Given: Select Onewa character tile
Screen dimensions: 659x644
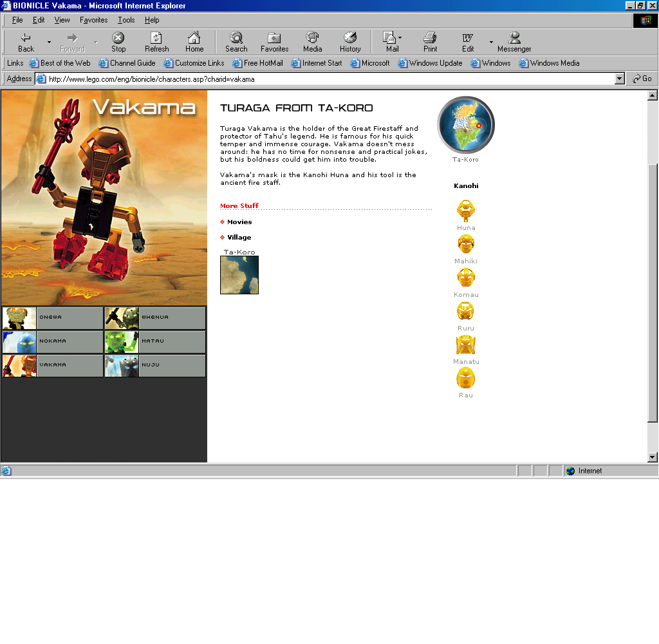Looking at the screenshot, I should 53,317.
